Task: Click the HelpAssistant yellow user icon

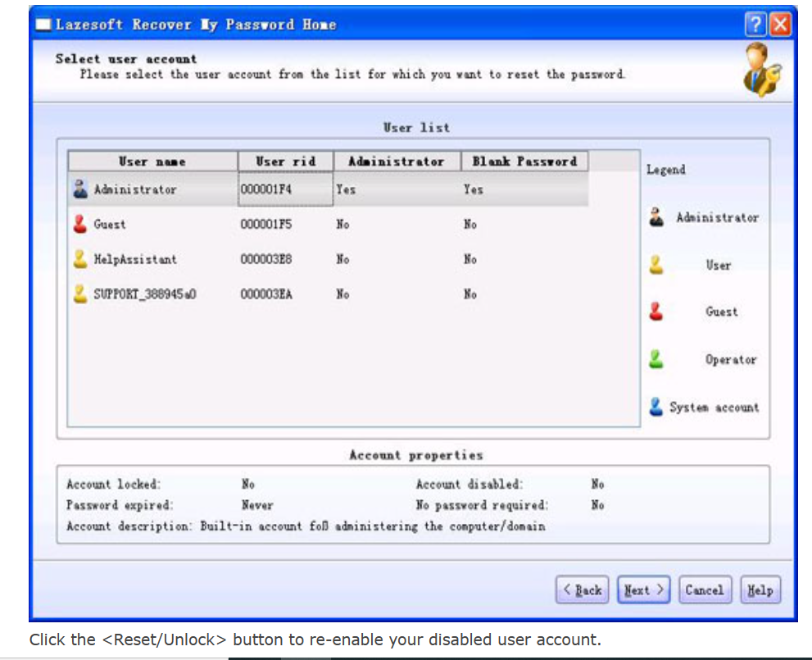Action: point(79,259)
